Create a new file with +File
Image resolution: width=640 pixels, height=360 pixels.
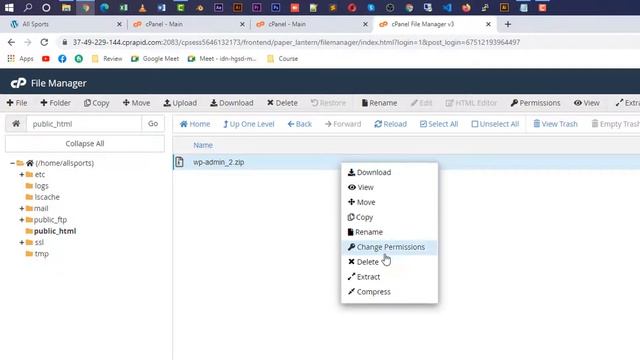click(17, 103)
